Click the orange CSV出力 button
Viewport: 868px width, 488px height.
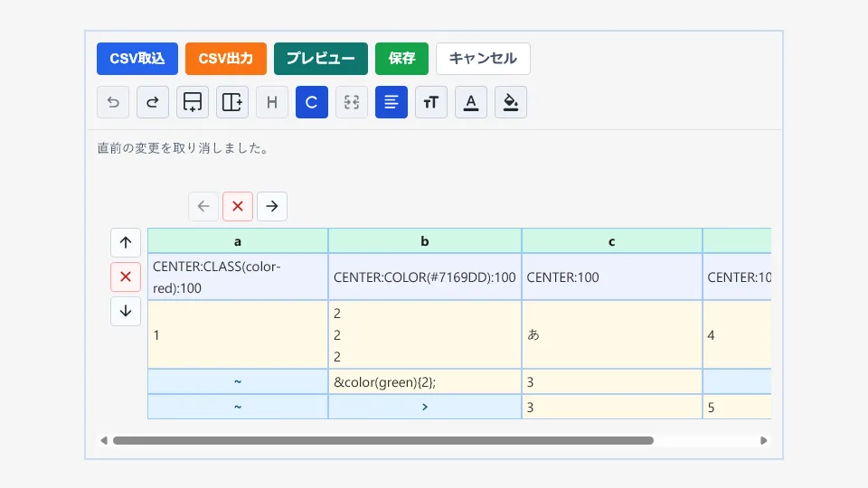point(226,59)
